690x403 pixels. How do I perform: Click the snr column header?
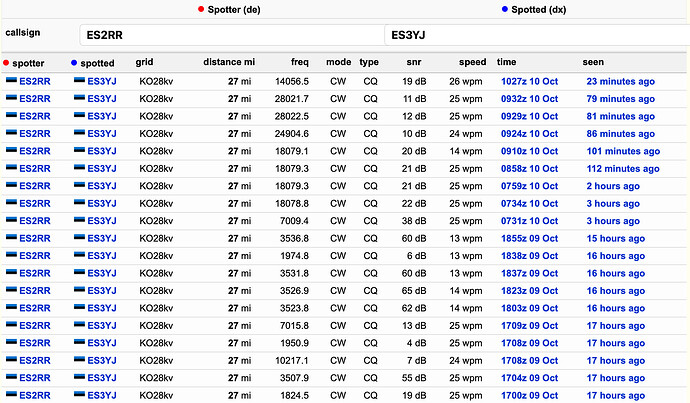point(414,62)
